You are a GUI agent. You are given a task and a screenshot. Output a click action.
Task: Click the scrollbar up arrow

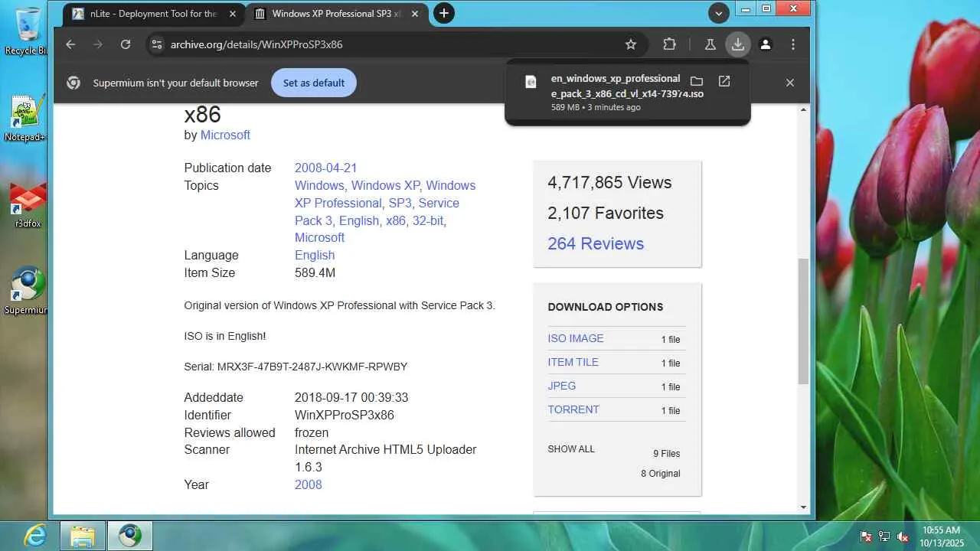point(803,109)
